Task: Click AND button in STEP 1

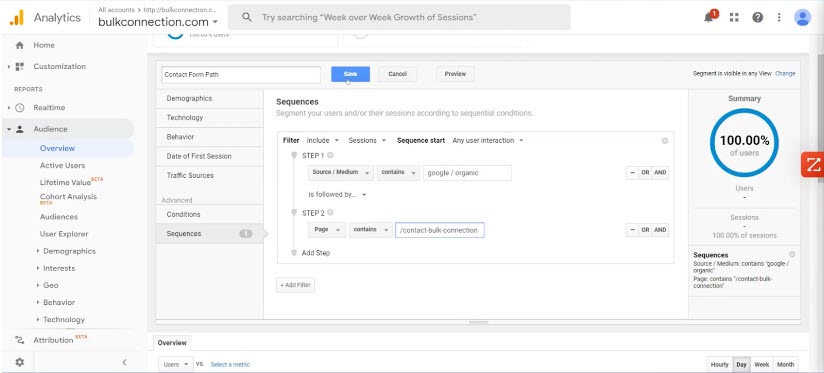Action: click(x=660, y=172)
